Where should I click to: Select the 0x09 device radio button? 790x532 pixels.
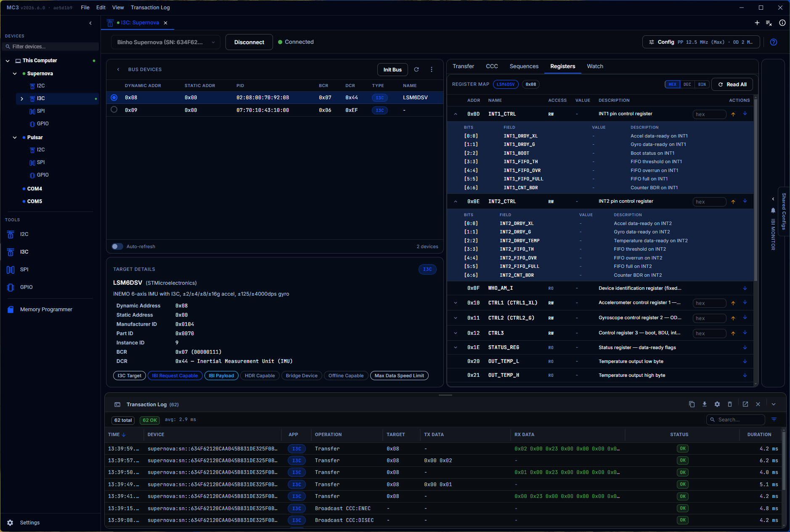point(114,110)
